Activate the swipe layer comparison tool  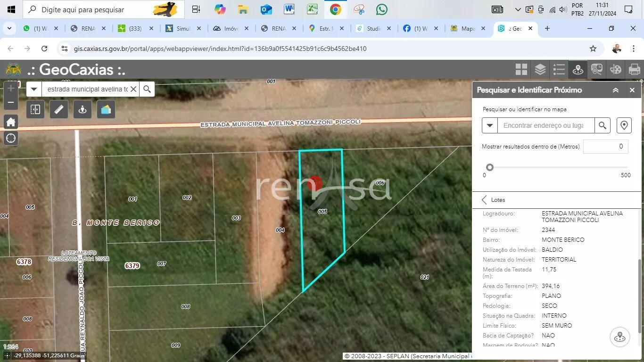(x=35, y=109)
